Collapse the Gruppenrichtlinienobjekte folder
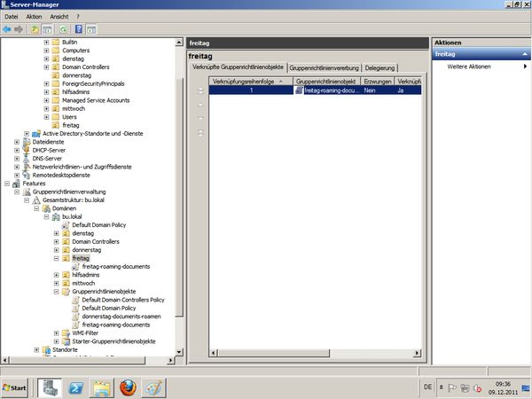The width and height of the screenshot is (532, 399). click(57, 291)
